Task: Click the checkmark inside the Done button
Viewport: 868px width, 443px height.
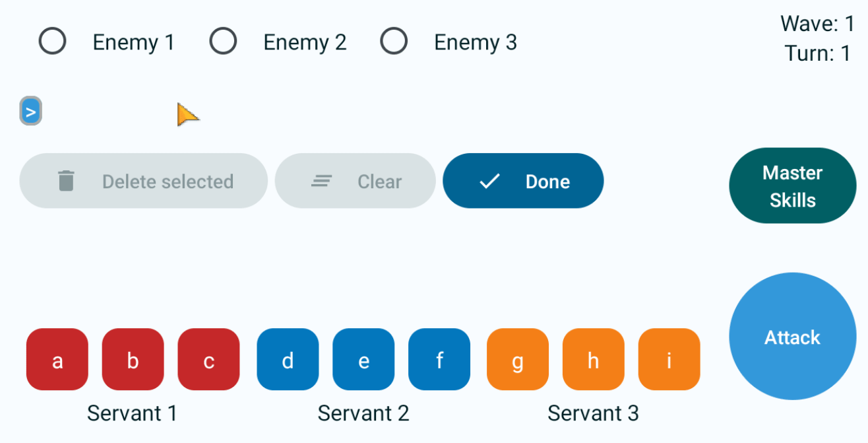Action: coord(488,181)
